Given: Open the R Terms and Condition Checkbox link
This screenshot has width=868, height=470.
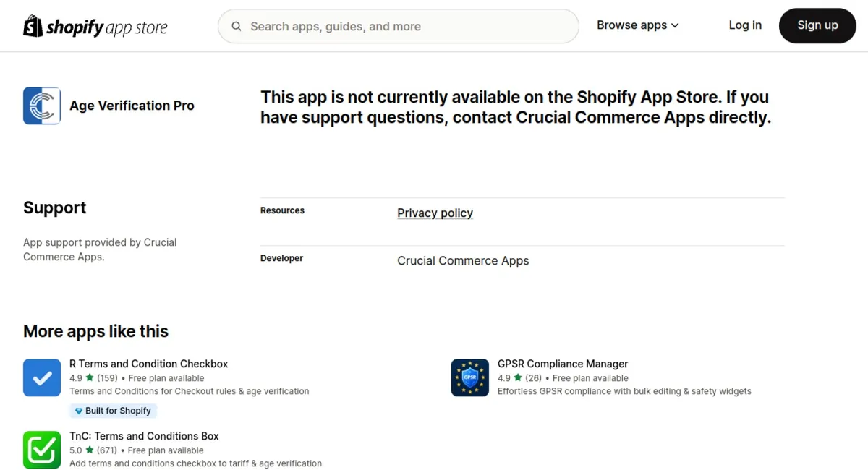Looking at the screenshot, I should coord(148,364).
